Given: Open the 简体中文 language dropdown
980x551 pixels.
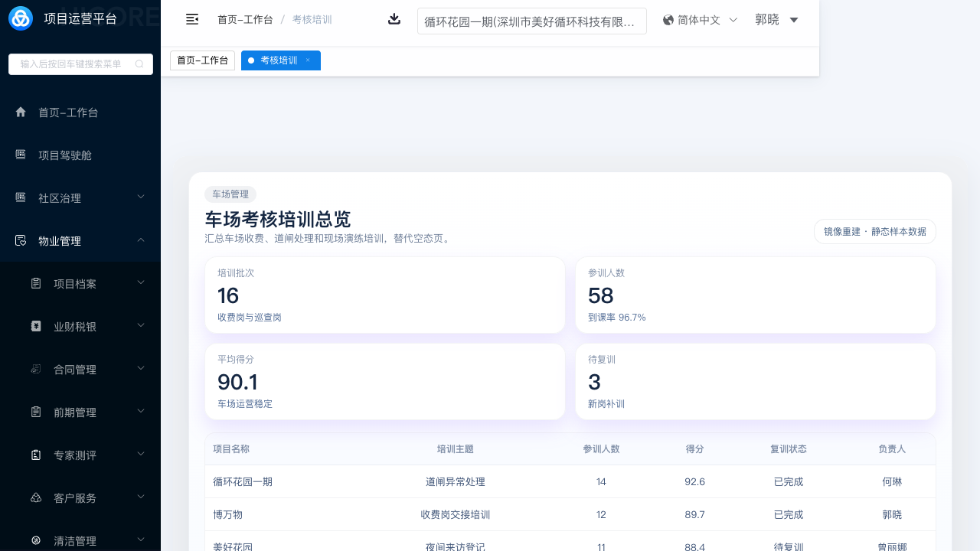Looking at the screenshot, I should point(700,20).
